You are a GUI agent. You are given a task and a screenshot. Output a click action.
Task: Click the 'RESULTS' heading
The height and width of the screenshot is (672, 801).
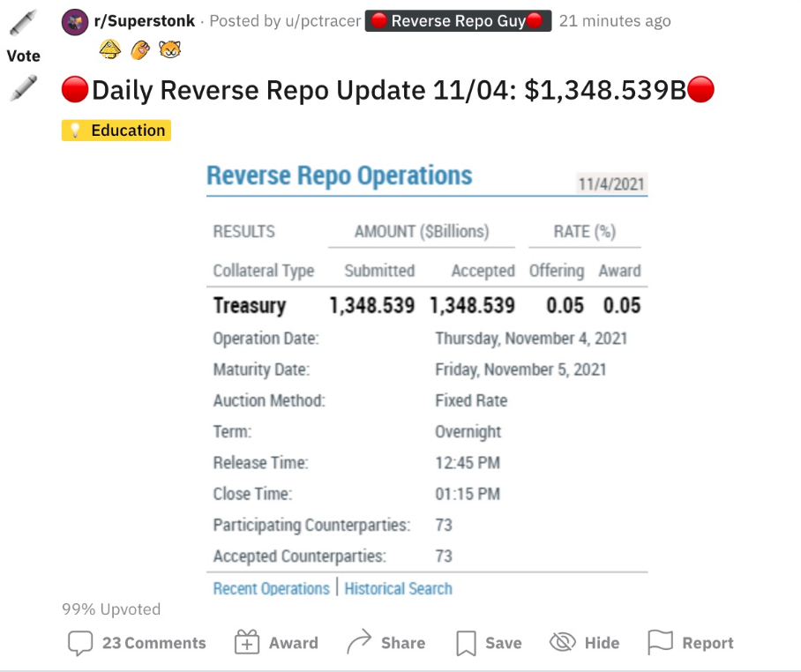244,231
